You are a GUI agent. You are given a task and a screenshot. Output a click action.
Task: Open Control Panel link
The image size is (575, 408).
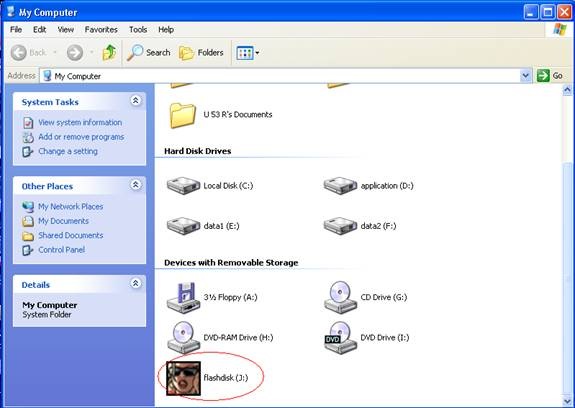click(x=61, y=250)
